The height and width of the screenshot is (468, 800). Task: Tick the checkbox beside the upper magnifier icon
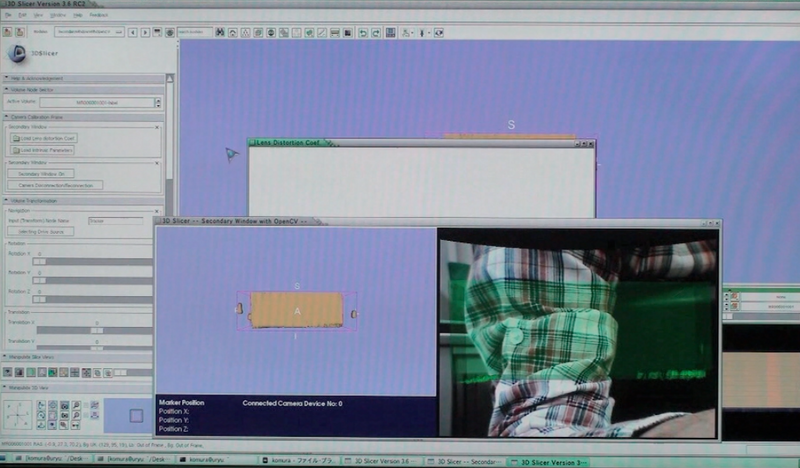tap(86, 405)
